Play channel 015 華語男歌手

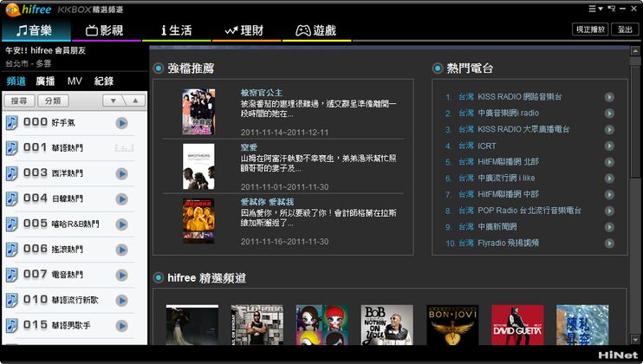122,326
